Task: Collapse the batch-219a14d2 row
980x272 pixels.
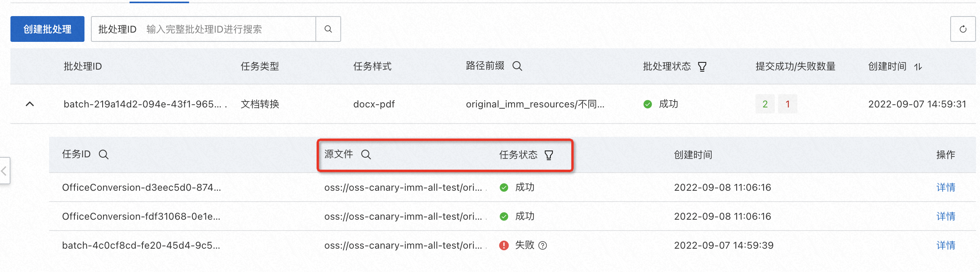Action: [x=30, y=104]
